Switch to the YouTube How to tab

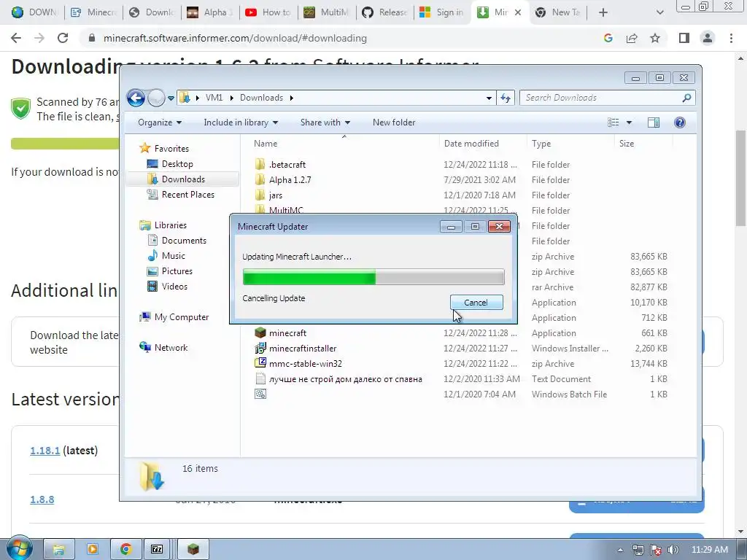pos(268,12)
